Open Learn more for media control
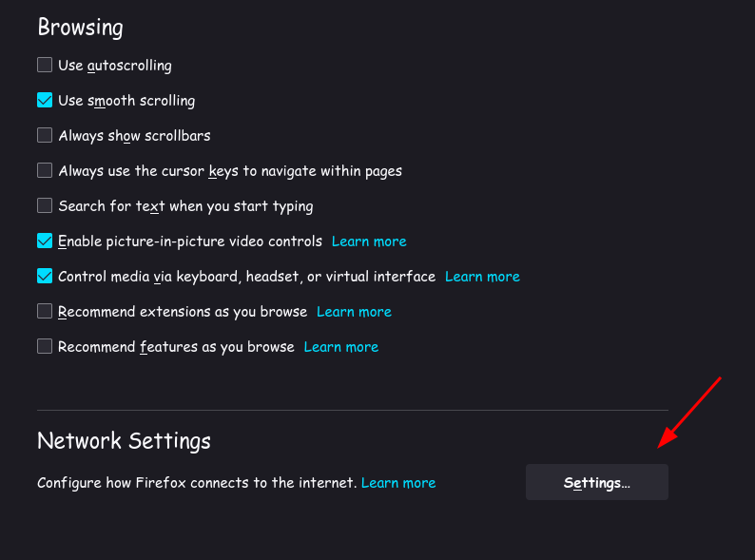Screen dimensions: 755x560 [482, 277]
